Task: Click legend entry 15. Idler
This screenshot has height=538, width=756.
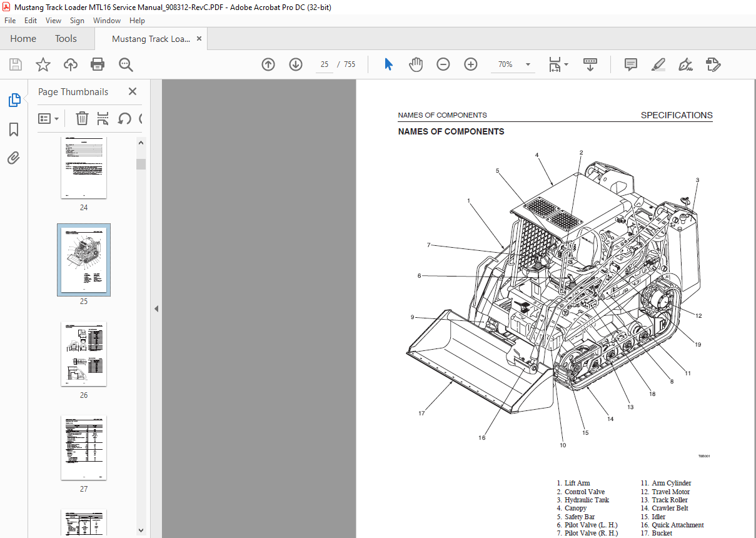Action: tap(653, 517)
